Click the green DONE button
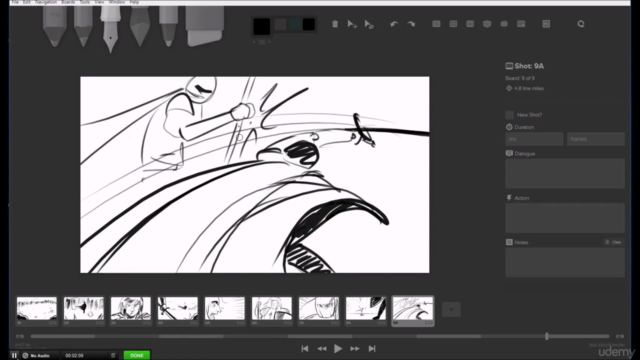Screen dimensions: 640x360 [x=136, y=355]
